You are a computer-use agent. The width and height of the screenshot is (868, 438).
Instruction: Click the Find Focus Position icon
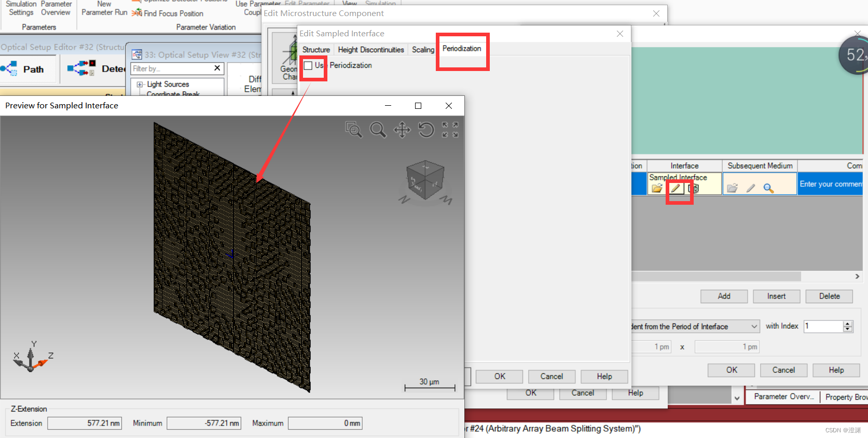(x=137, y=13)
